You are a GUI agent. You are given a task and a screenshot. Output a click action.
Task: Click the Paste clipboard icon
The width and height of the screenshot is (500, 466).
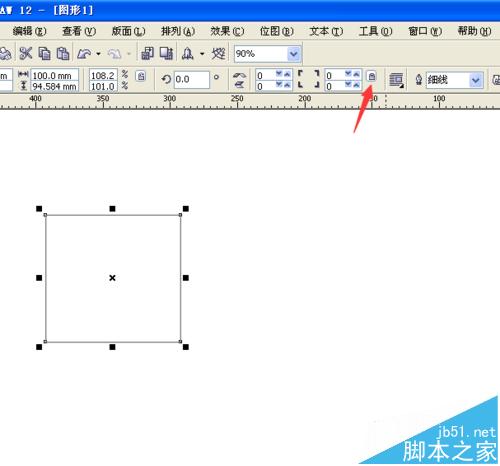coord(63,53)
